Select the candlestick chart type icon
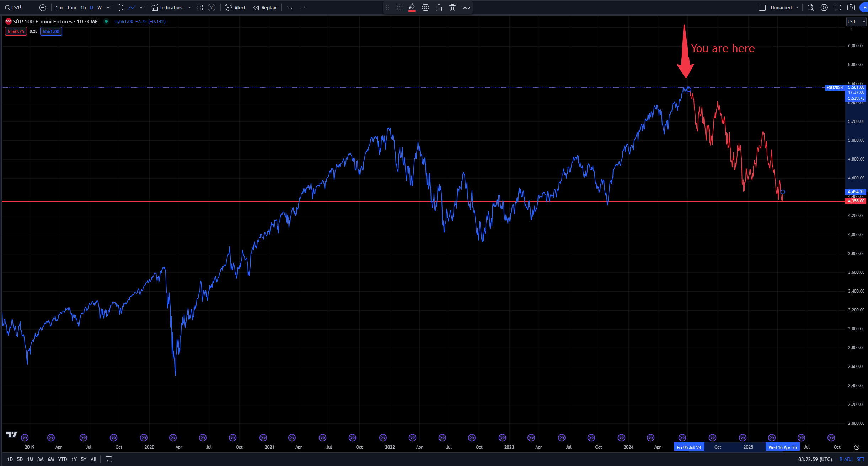868x466 pixels. coord(120,7)
